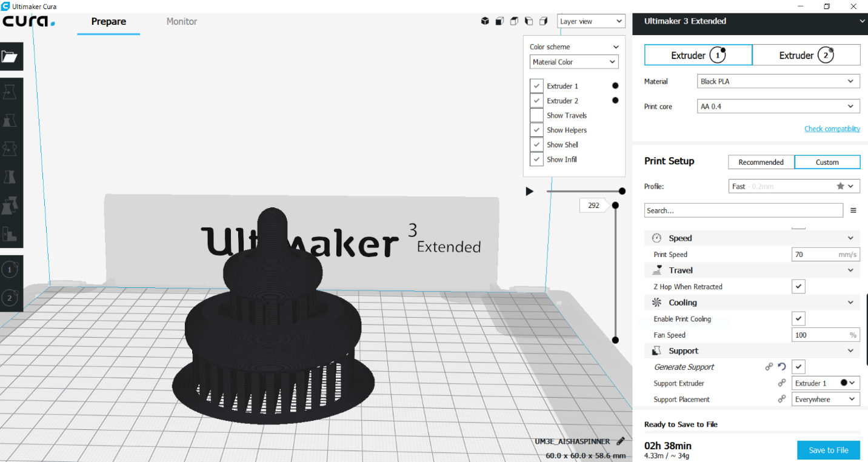
Task: Switch to the top camera view
Action: click(x=514, y=21)
